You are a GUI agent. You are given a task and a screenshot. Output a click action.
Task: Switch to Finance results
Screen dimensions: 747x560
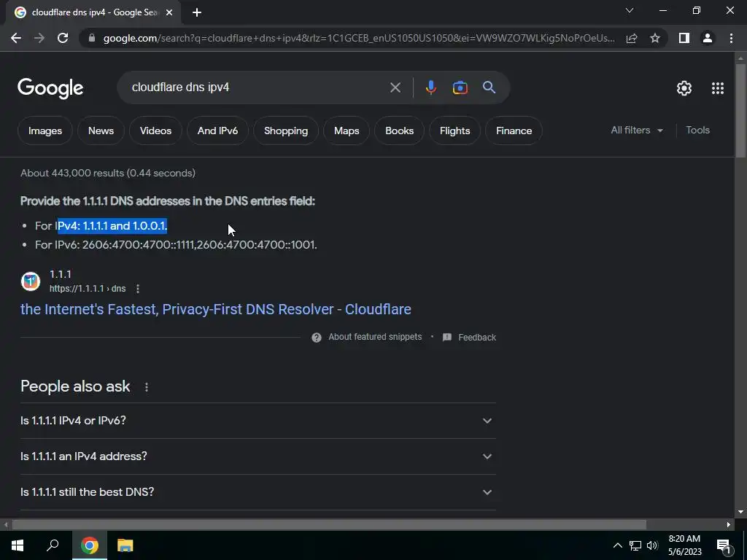coord(514,131)
